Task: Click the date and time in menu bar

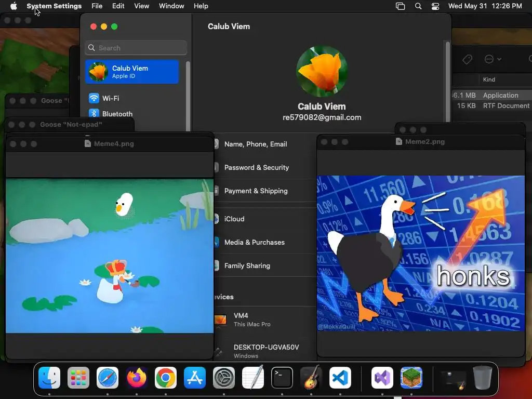Action: (485, 6)
